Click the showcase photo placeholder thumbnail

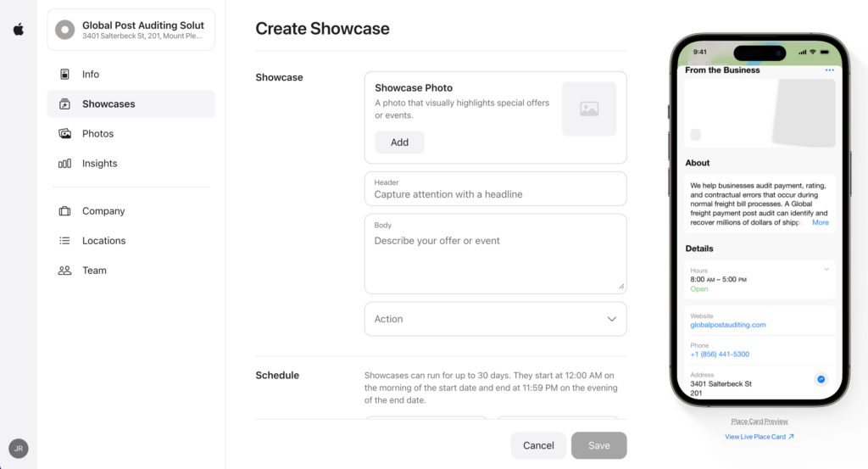point(589,109)
